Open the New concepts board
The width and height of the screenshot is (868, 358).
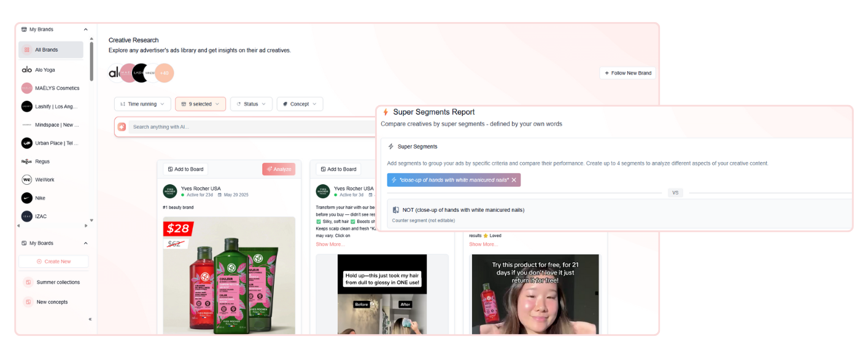pyautogui.click(x=52, y=302)
